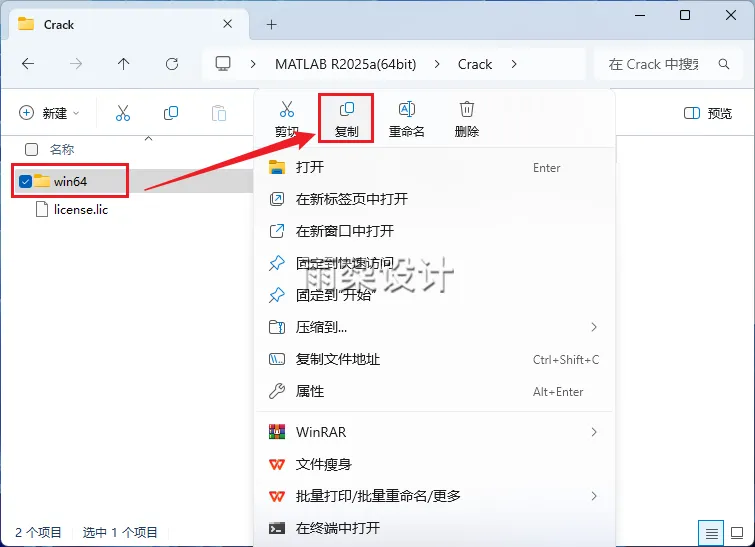755x547 pixels.
Task: Expand chevron before MATLAB R2025a(64bit)
Action: tap(253, 64)
